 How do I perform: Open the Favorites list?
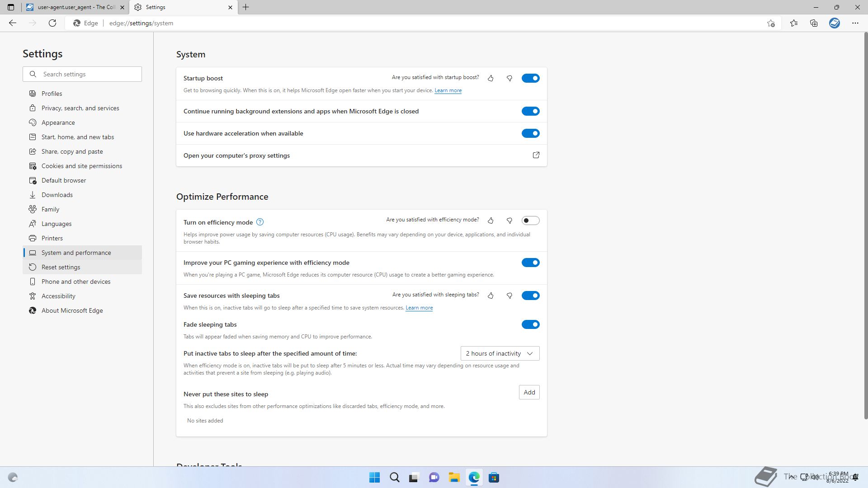pyautogui.click(x=794, y=23)
